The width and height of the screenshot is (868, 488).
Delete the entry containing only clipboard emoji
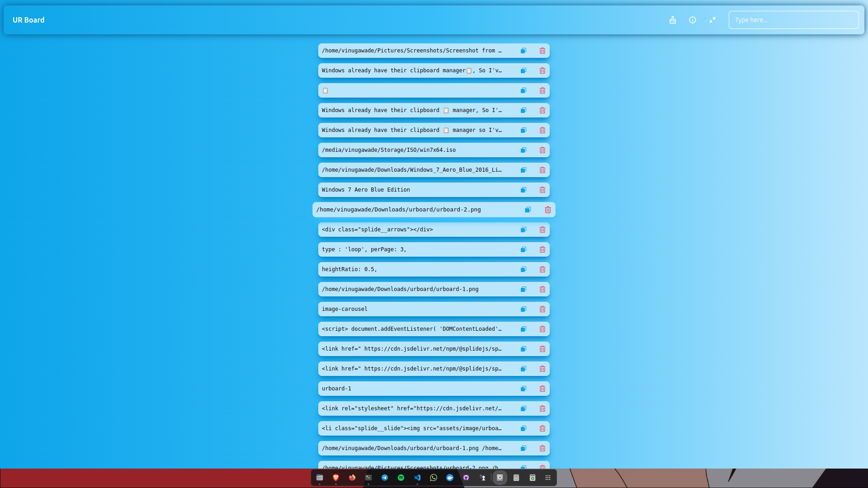pyautogui.click(x=542, y=90)
